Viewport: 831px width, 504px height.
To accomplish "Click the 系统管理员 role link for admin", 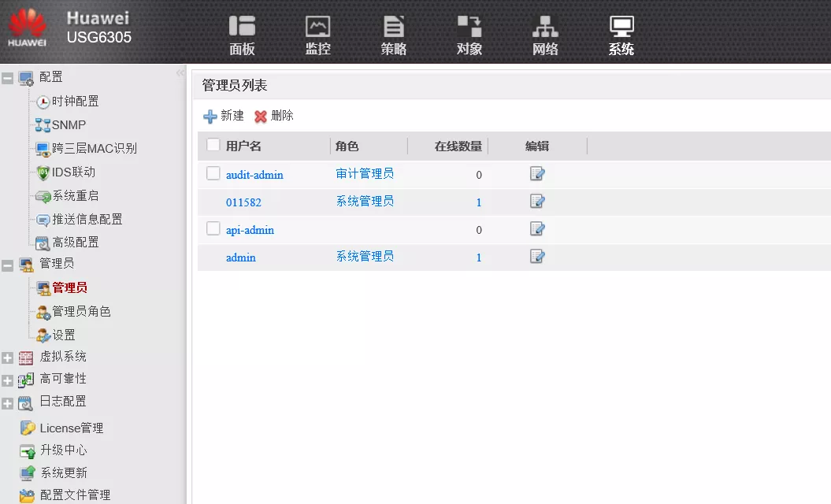I will (x=365, y=257).
